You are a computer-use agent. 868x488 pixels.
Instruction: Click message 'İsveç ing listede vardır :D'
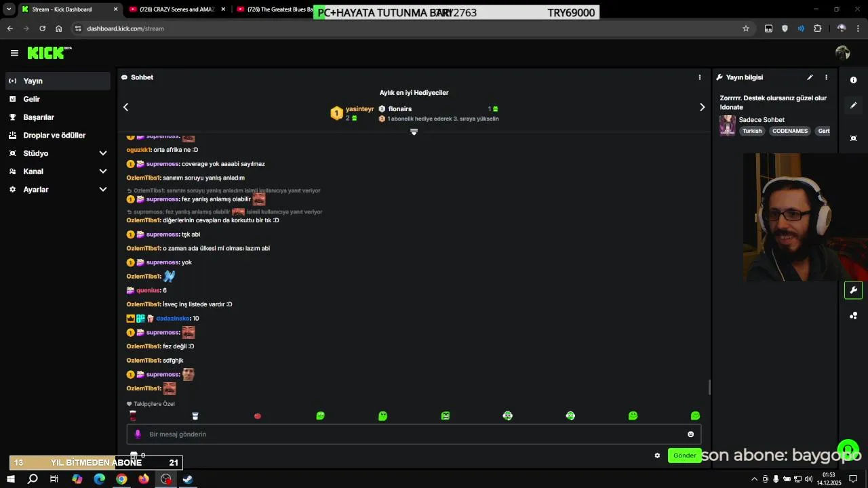[197, 304]
